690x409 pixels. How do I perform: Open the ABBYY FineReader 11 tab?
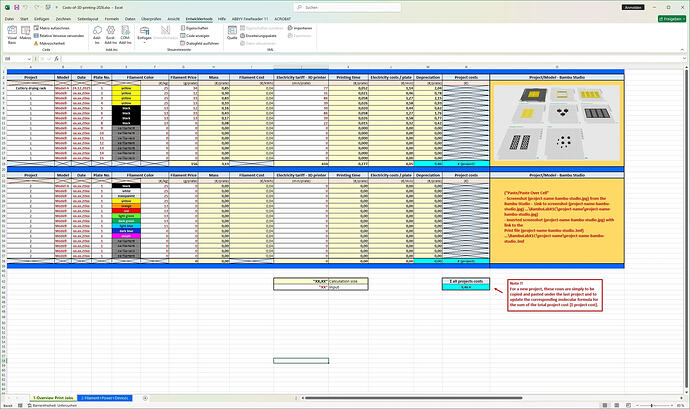(x=250, y=19)
